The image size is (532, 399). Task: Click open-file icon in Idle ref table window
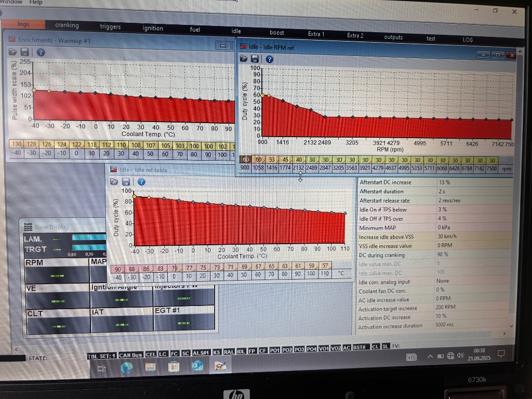[x=114, y=181]
